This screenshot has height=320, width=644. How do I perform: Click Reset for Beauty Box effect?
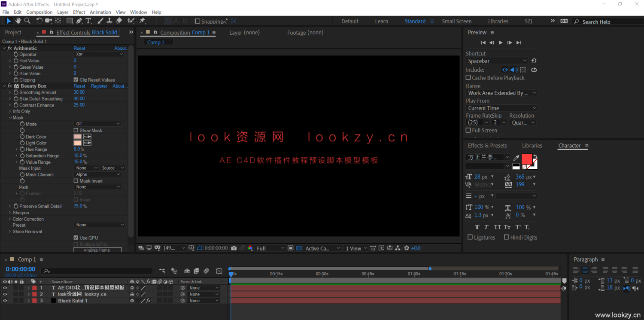click(79, 86)
